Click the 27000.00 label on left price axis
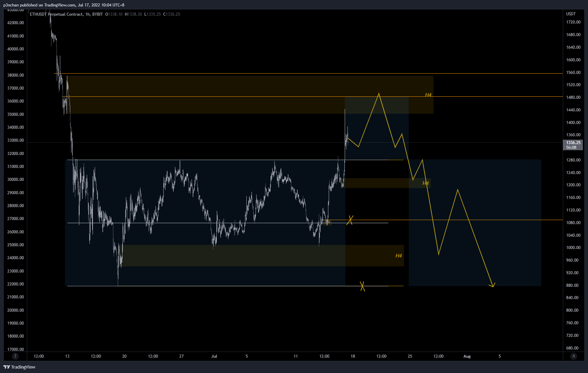588x373 pixels. pyautogui.click(x=16, y=219)
